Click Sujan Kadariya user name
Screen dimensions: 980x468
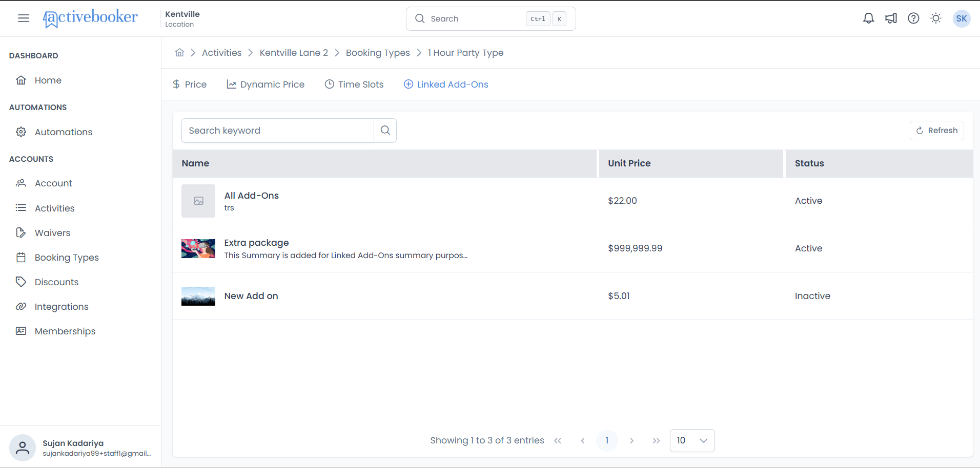(73, 443)
